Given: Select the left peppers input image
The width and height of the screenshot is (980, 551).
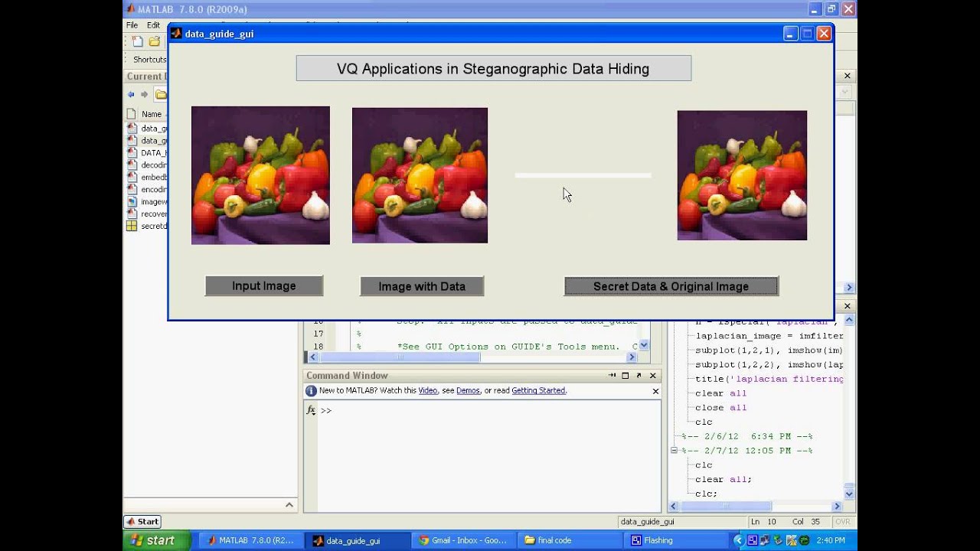Looking at the screenshot, I should [260, 175].
